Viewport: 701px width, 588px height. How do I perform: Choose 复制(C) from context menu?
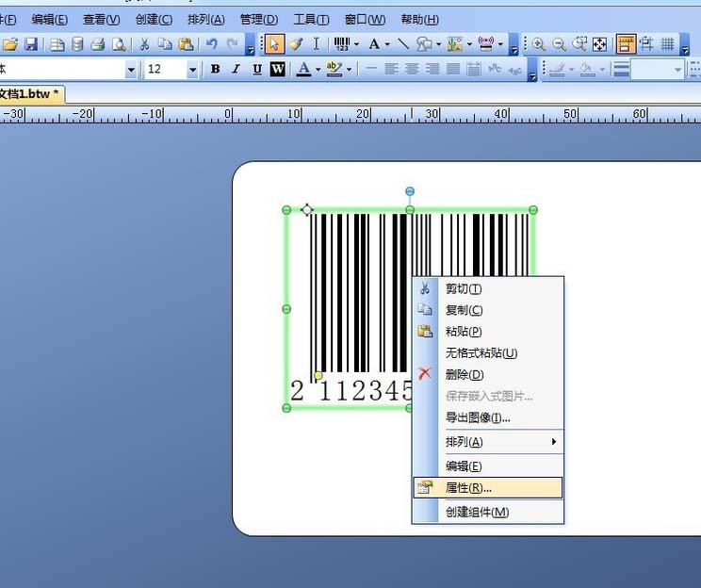pos(488,310)
